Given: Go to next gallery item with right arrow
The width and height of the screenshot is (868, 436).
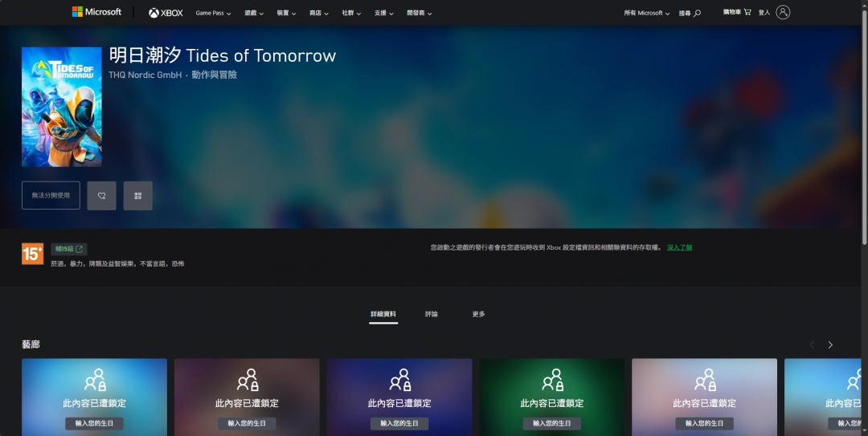Looking at the screenshot, I should tap(830, 344).
